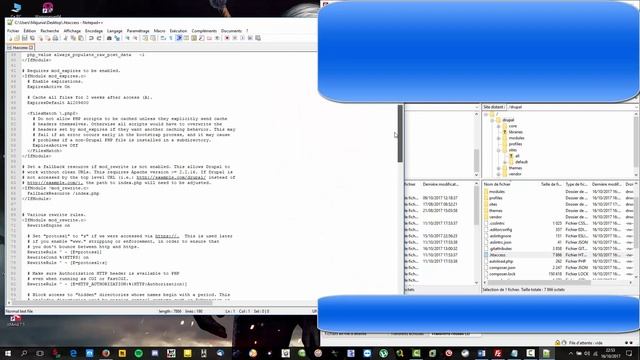Viewport: 640px width, 360px height.
Task: Expand the vendor folder in remote tree
Action: point(498,174)
